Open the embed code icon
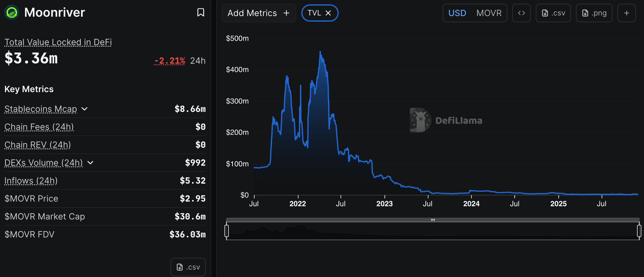 coord(521,13)
